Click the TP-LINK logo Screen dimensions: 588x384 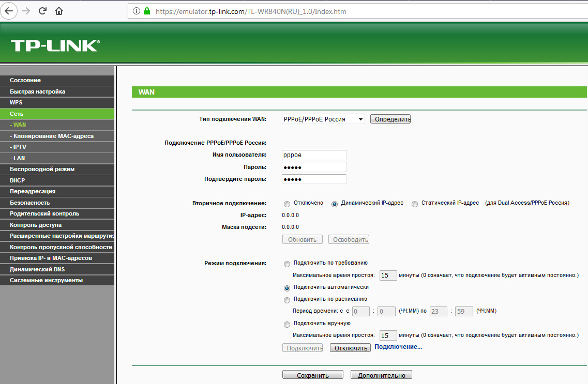[x=55, y=45]
